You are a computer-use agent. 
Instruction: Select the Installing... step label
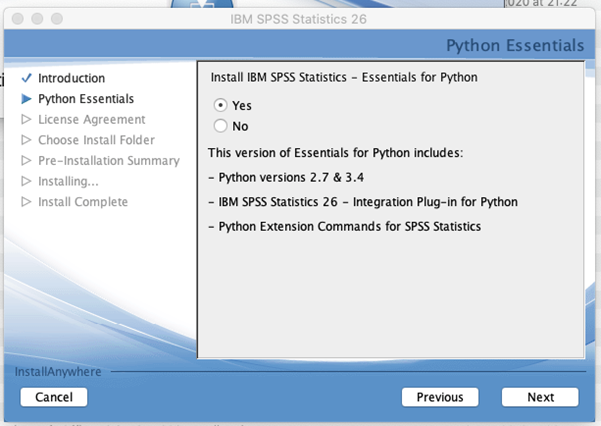click(x=68, y=181)
